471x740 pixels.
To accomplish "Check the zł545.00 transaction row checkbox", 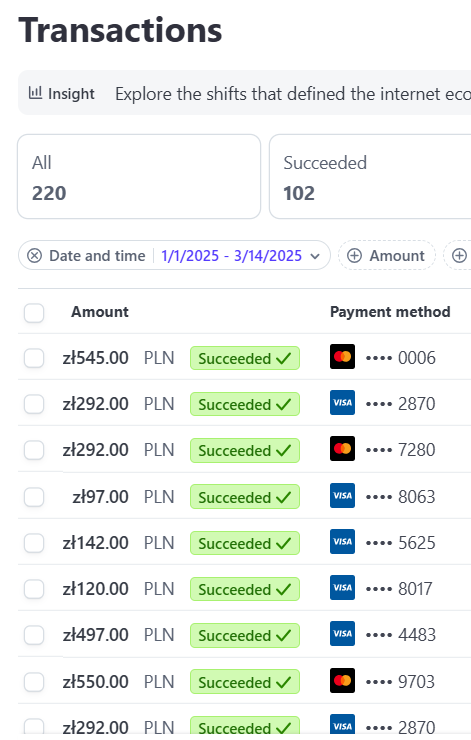I will click(x=34, y=358).
